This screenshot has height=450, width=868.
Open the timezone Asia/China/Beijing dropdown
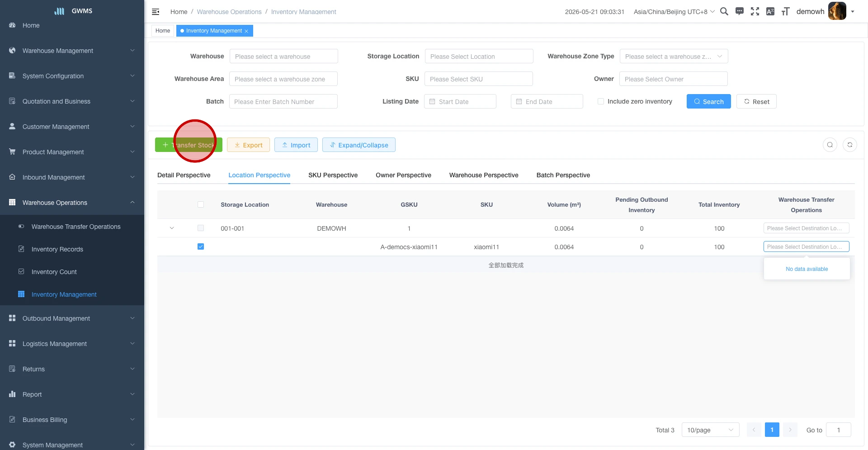(x=674, y=12)
